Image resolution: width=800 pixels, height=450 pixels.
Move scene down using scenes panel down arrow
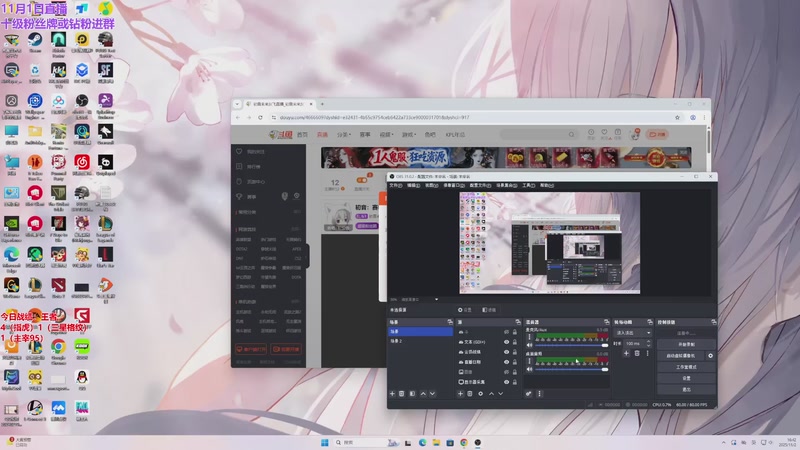tap(432, 394)
